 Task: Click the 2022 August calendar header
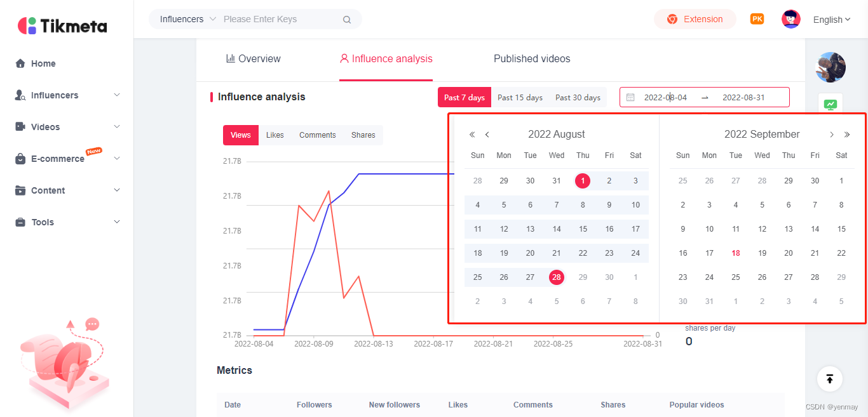557,135
